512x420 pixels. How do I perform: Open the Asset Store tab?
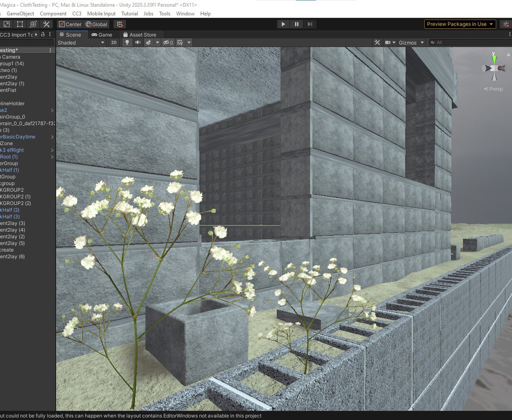[x=140, y=35]
